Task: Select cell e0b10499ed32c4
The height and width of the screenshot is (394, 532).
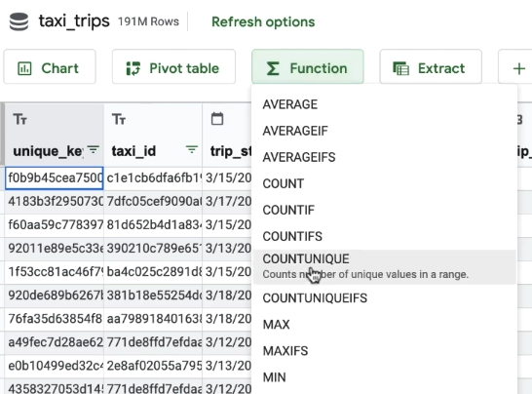Action: [x=55, y=366]
